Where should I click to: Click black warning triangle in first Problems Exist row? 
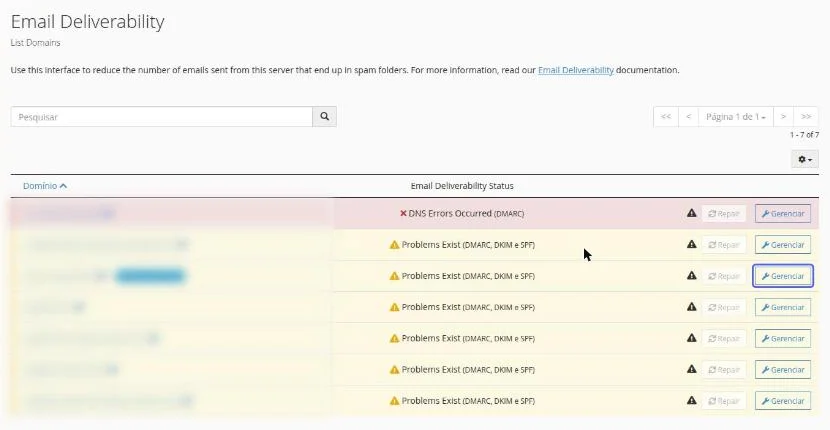(691, 244)
